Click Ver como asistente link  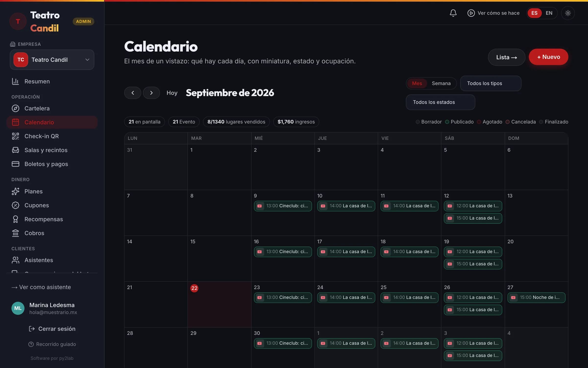(x=41, y=287)
